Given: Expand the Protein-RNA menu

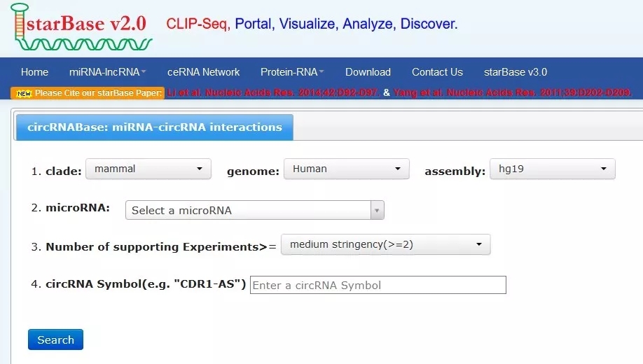Looking at the screenshot, I should 292,72.
